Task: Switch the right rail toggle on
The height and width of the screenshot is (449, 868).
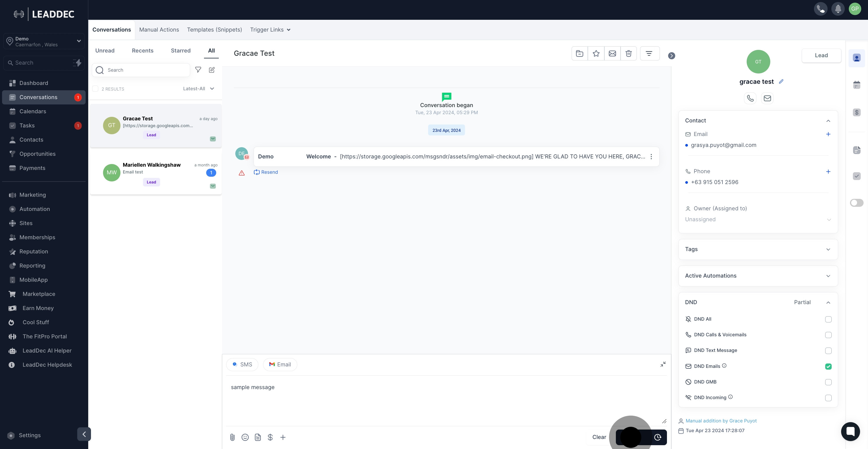Action: pos(856,203)
